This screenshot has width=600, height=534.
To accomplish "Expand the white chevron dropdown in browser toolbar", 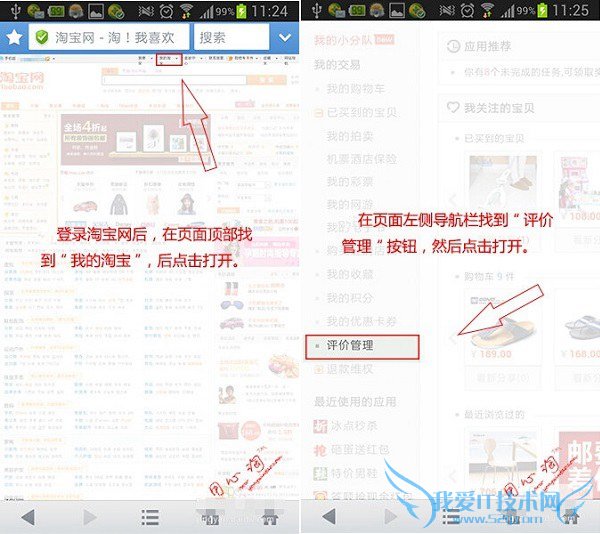I will (285, 37).
